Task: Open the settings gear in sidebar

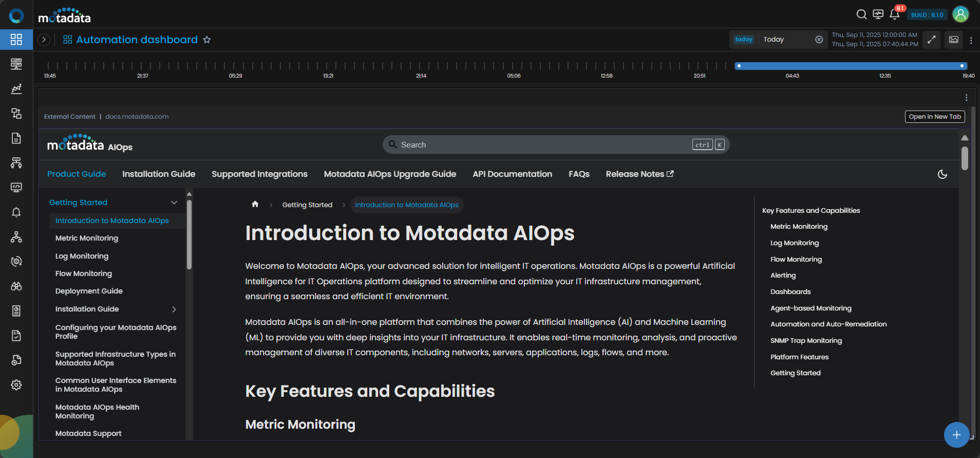Action: 16,385
